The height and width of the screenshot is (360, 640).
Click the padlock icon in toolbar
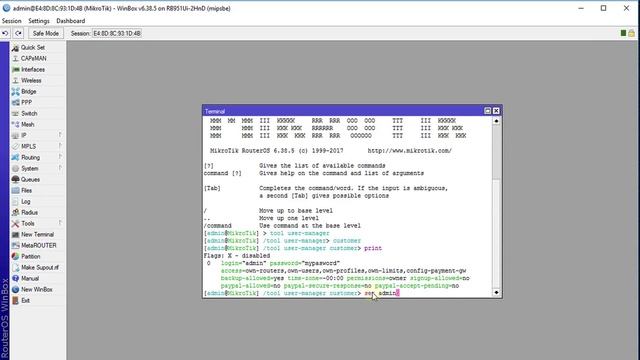coord(631,33)
